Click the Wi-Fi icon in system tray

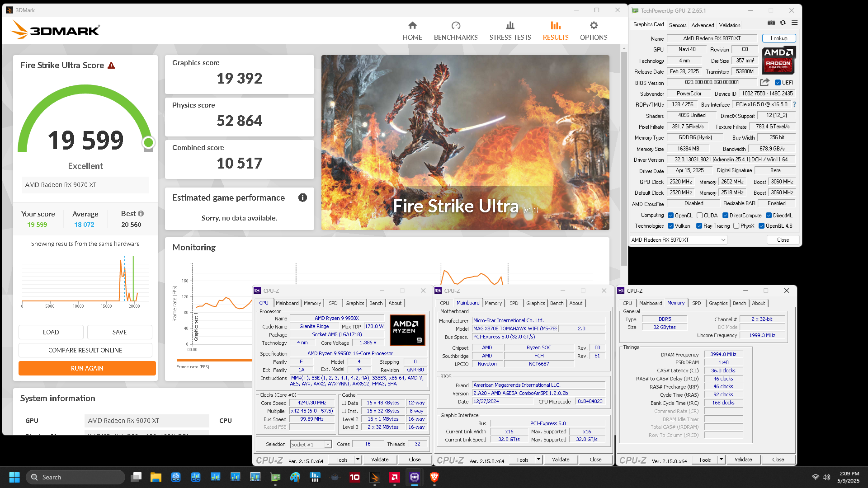tap(815, 477)
